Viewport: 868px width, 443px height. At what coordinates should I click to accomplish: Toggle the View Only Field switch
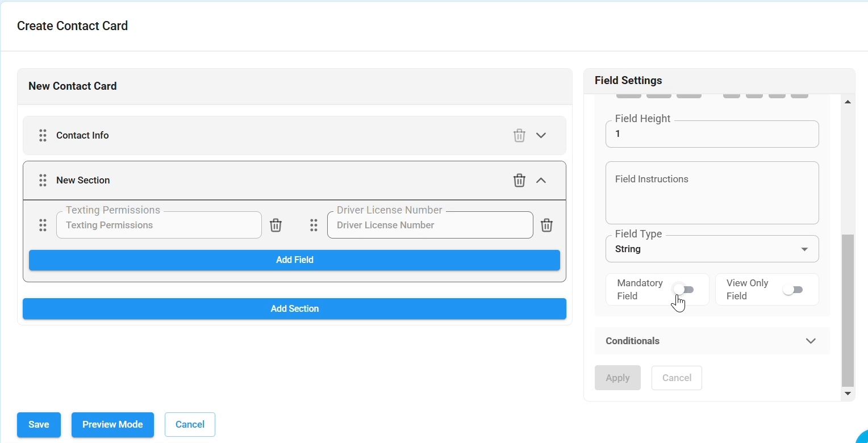click(x=792, y=290)
